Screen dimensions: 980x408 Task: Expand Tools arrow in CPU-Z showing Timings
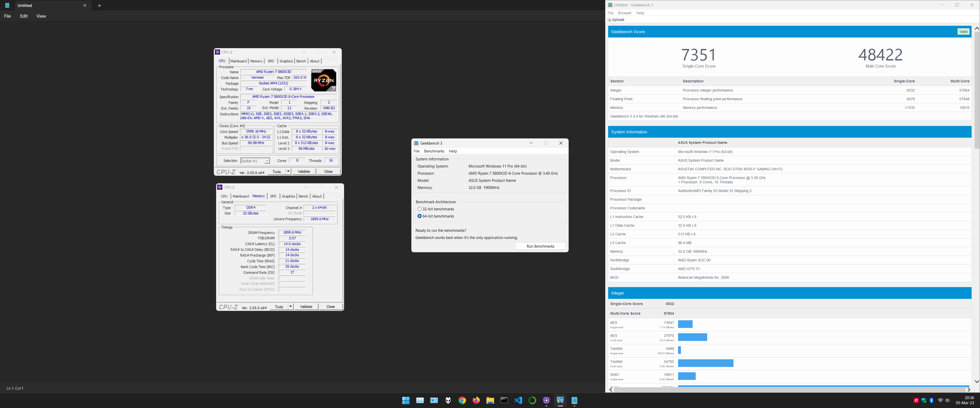coord(291,307)
